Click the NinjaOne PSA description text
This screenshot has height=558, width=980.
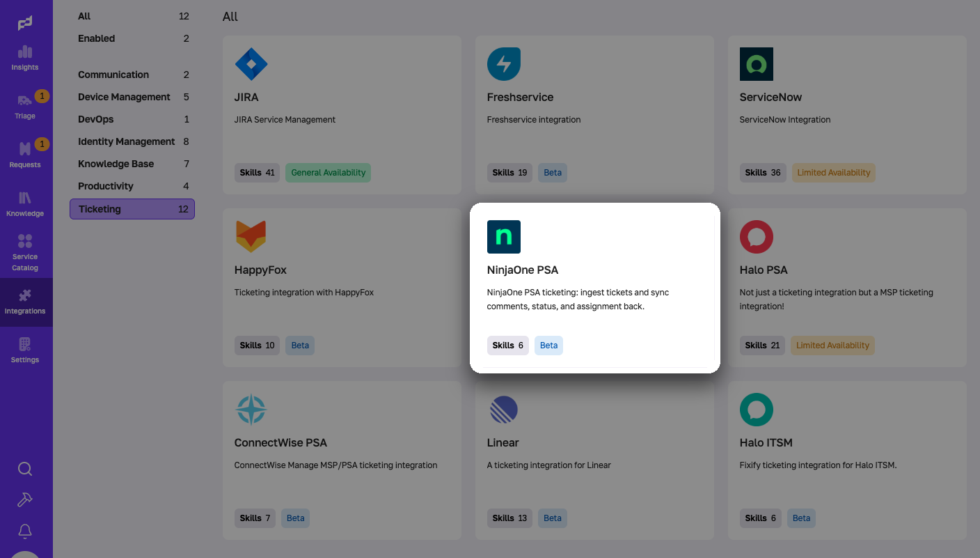(x=578, y=300)
